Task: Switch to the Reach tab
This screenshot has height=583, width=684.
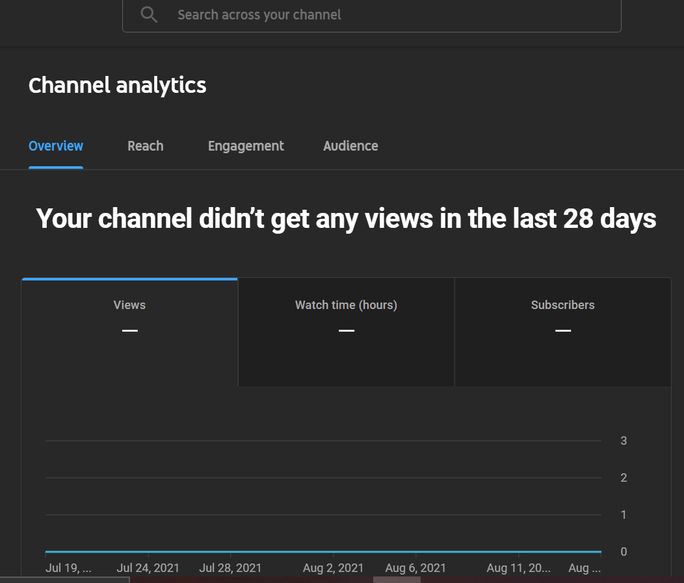Action: click(145, 146)
